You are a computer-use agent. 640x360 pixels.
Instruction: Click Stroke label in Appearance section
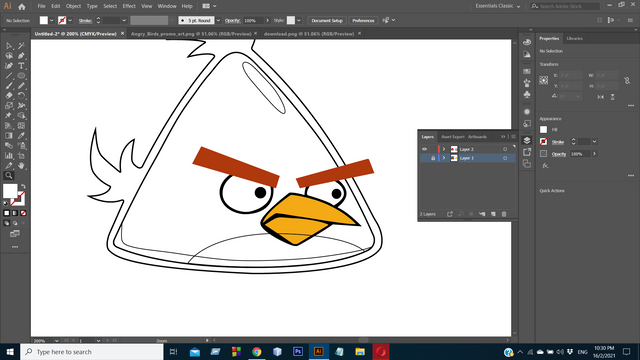(558, 142)
